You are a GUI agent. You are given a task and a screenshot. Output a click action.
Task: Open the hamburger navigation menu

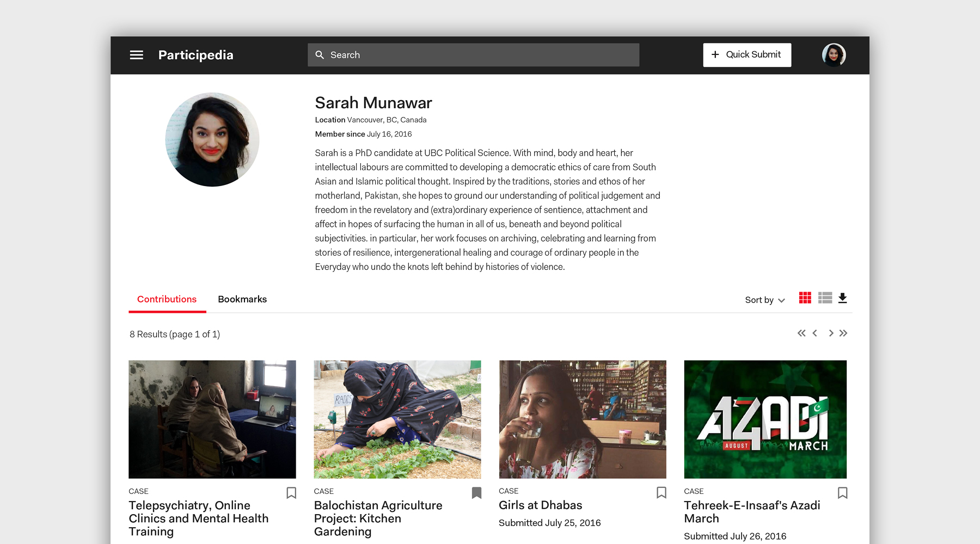click(x=136, y=55)
